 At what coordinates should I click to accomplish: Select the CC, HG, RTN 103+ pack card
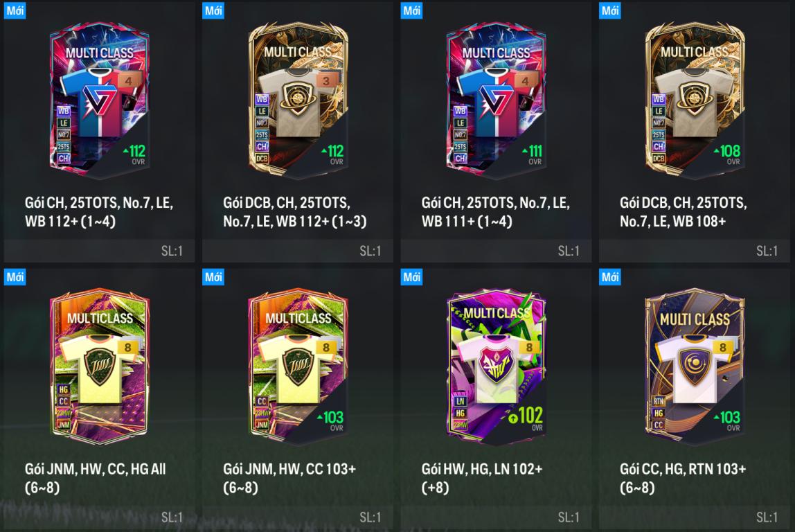pyautogui.click(x=695, y=366)
